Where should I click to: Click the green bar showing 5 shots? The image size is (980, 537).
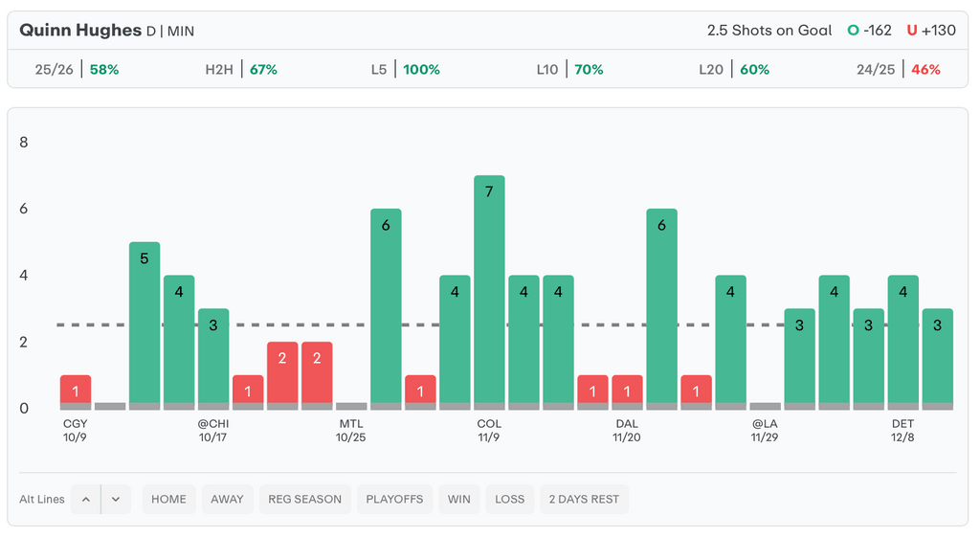pos(145,325)
